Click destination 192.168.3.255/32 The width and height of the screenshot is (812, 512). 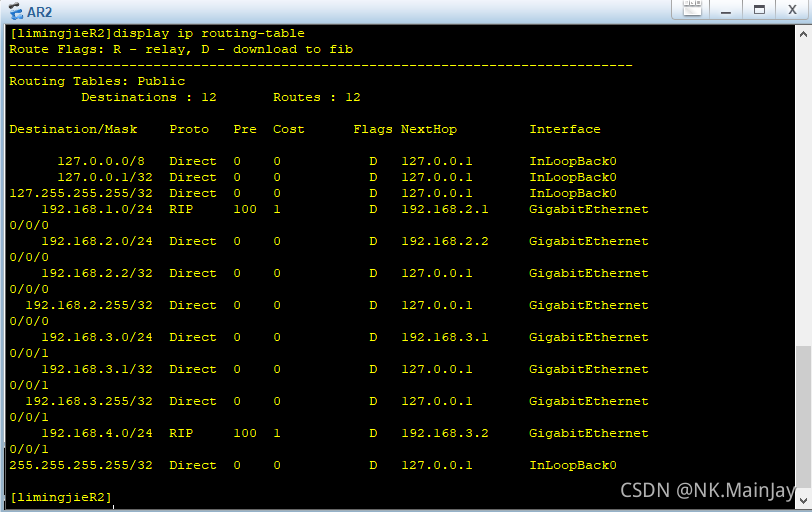coord(89,401)
